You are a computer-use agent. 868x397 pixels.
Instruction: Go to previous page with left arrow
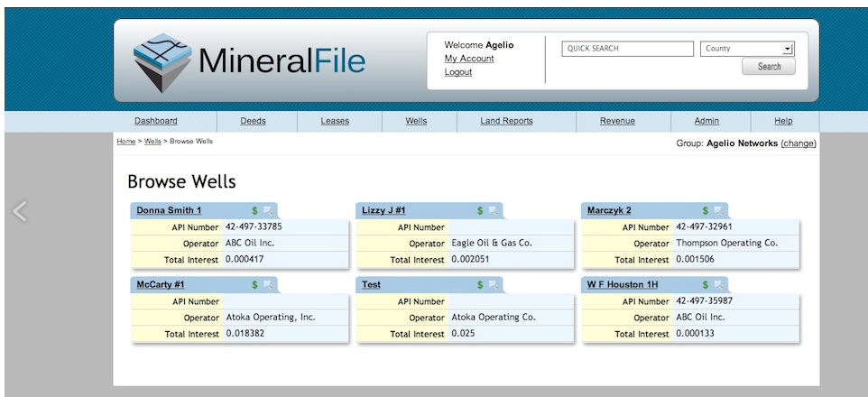[x=20, y=211]
